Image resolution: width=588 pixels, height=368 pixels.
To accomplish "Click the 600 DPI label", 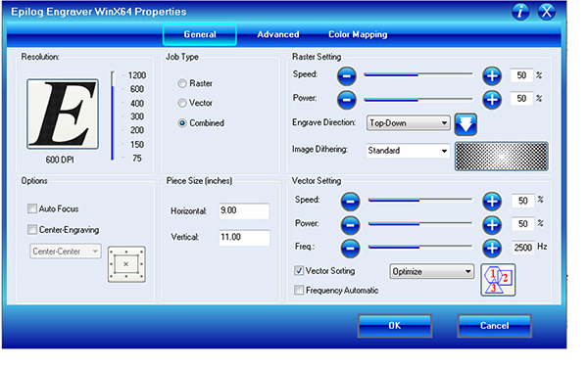I will pyautogui.click(x=60, y=160).
